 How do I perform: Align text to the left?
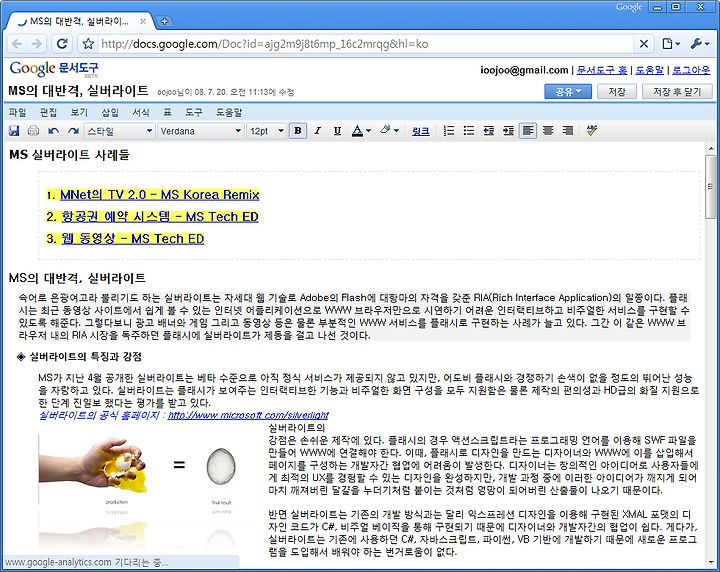coord(528,131)
